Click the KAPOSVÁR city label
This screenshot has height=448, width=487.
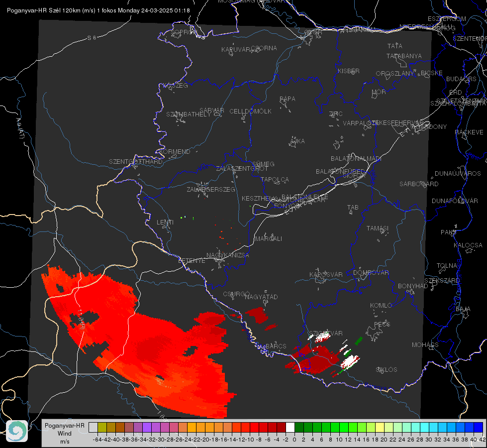tap(326, 274)
